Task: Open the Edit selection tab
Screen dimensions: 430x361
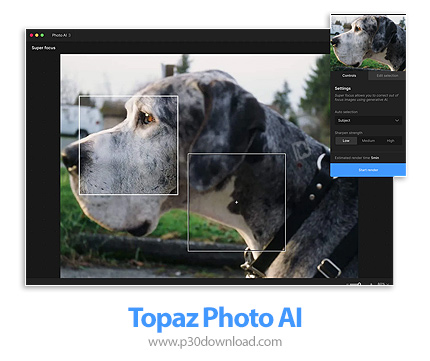Action: click(x=387, y=76)
